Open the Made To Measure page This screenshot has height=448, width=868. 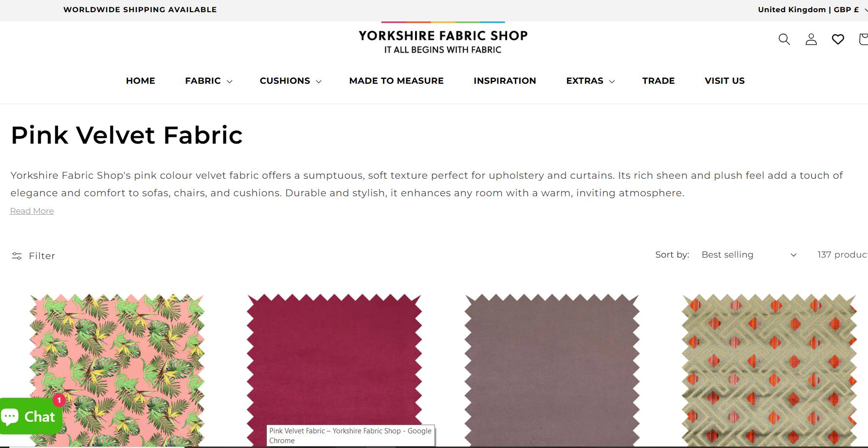tap(396, 81)
